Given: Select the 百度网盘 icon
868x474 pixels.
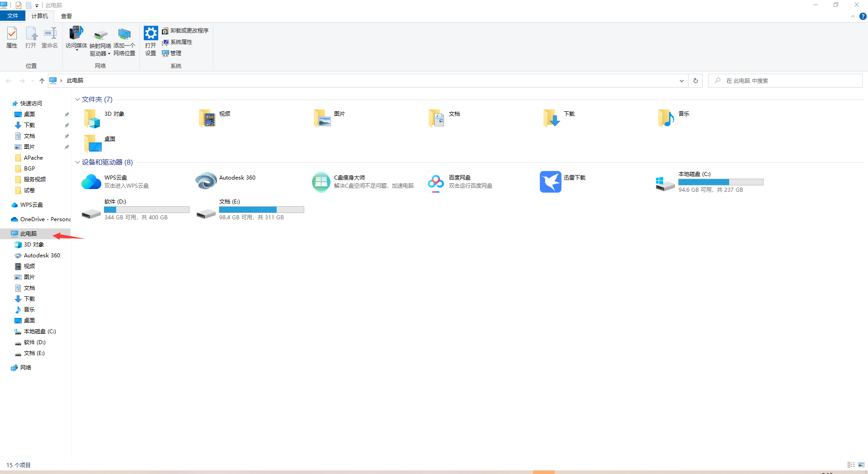Looking at the screenshot, I should pyautogui.click(x=436, y=182).
